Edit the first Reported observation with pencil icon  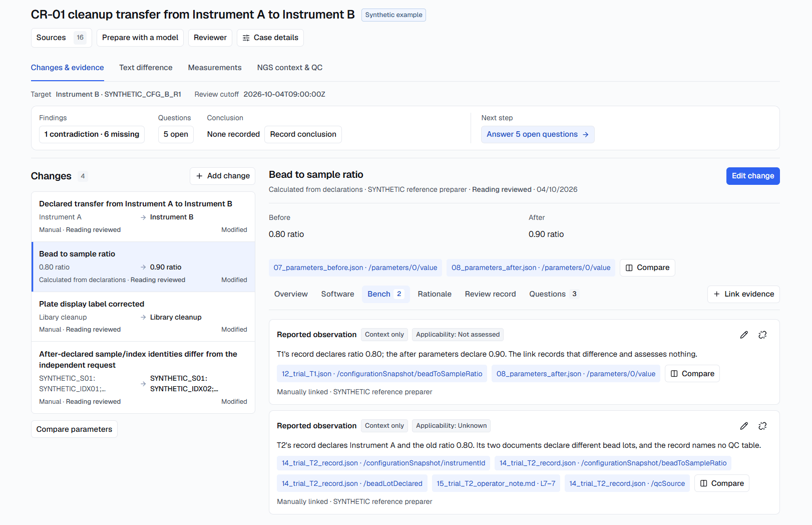(744, 335)
